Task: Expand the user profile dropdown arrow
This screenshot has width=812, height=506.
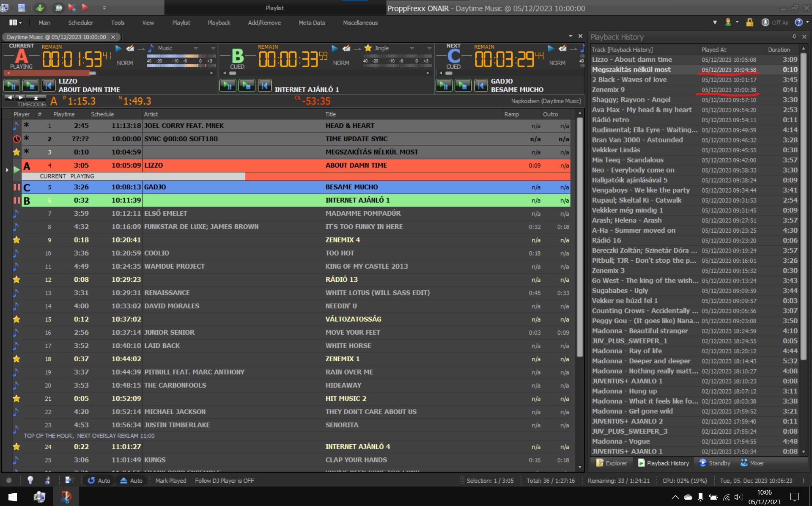Action: pos(737,22)
